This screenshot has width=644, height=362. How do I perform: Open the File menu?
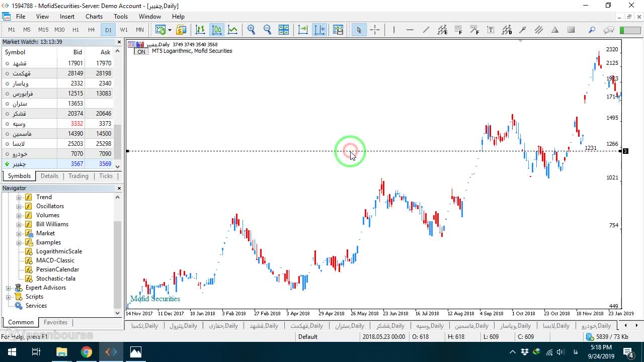point(21,16)
